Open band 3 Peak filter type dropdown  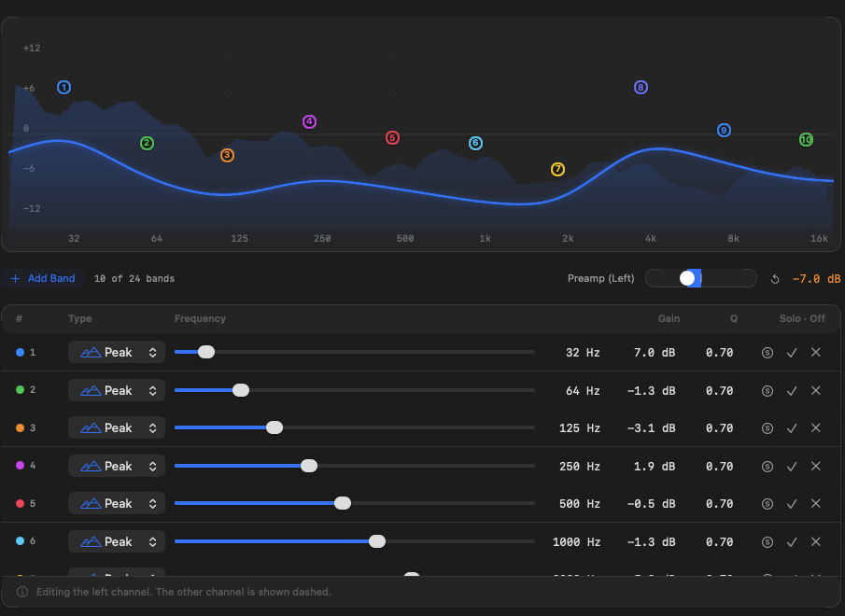[x=117, y=427]
